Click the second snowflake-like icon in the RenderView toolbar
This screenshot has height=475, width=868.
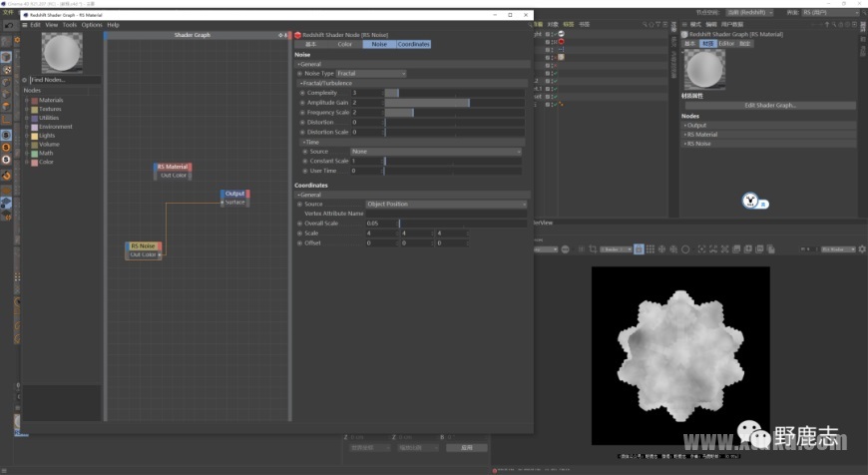[x=673, y=249]
